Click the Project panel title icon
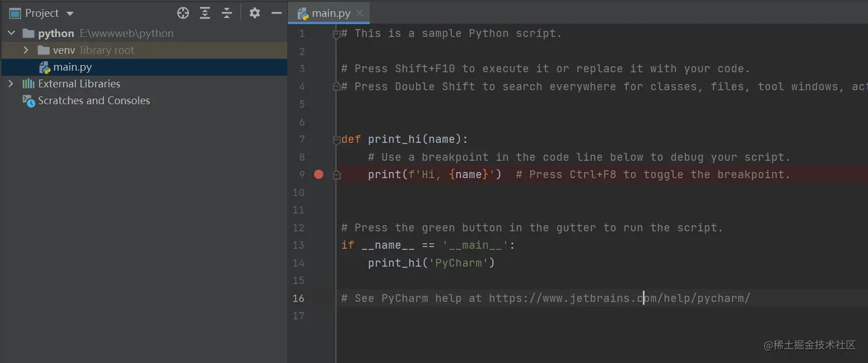Screen dimensions: 868x363 [15, 13]
